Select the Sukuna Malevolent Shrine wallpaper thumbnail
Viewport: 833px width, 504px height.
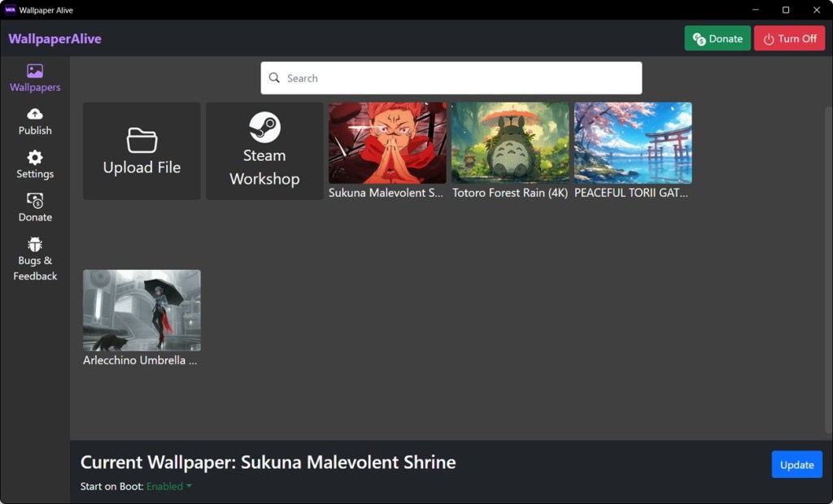387,143
